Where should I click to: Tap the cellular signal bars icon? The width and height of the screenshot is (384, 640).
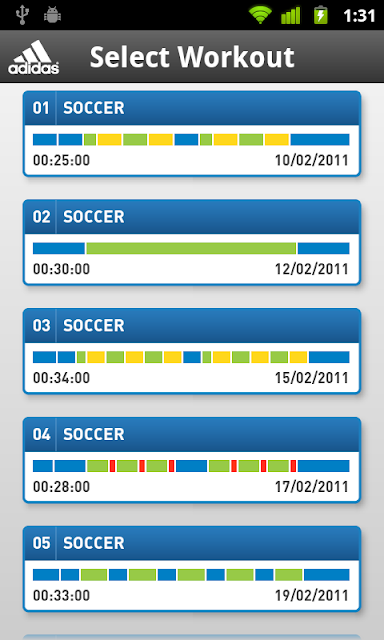click(291, 16)
